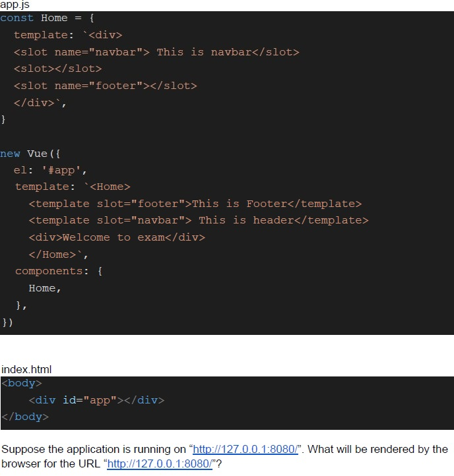This screenshot has height=476, width=454.
Task: Click the 'app.js' file label
Action: [15, 5]
